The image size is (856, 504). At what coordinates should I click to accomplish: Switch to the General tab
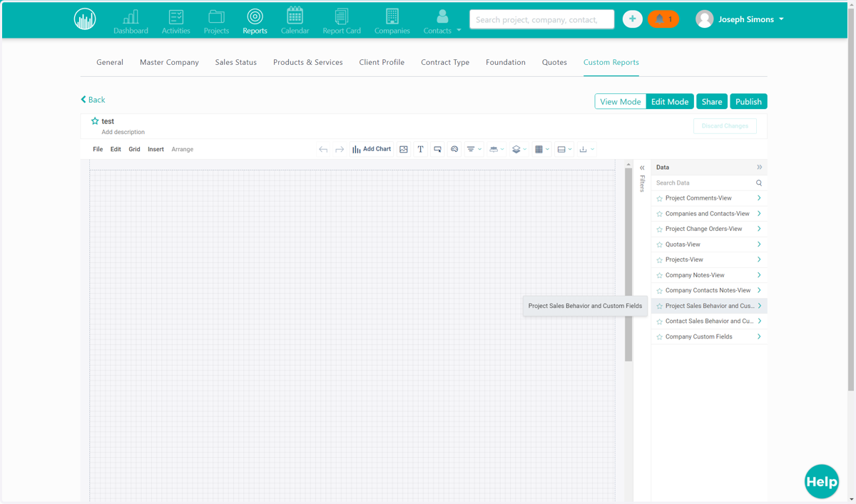[110, 62]
